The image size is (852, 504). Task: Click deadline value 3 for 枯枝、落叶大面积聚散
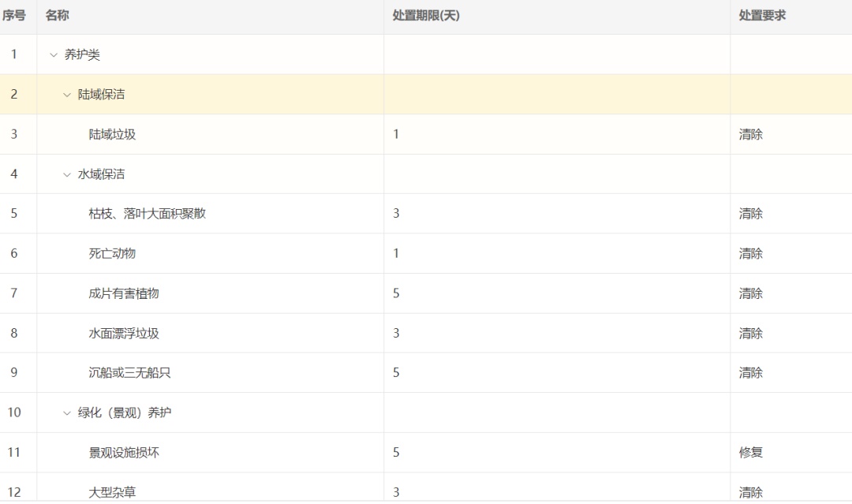tap(396, 214)
